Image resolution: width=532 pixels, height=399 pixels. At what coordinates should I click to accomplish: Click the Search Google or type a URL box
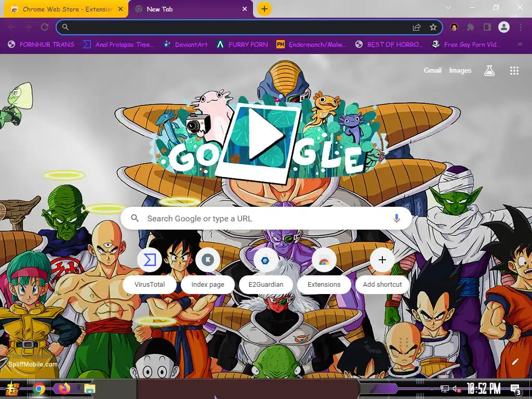point(267,218)
